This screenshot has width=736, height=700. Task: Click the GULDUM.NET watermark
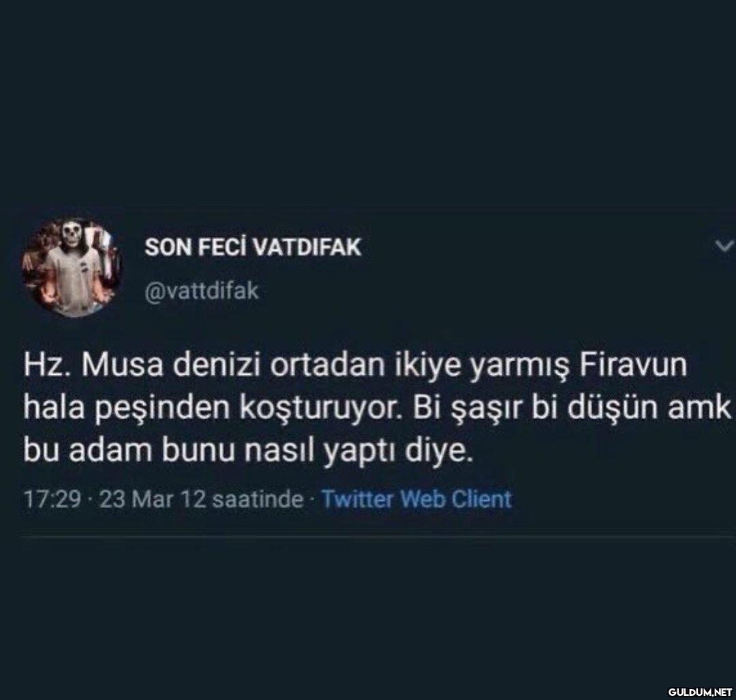[700, 692]
